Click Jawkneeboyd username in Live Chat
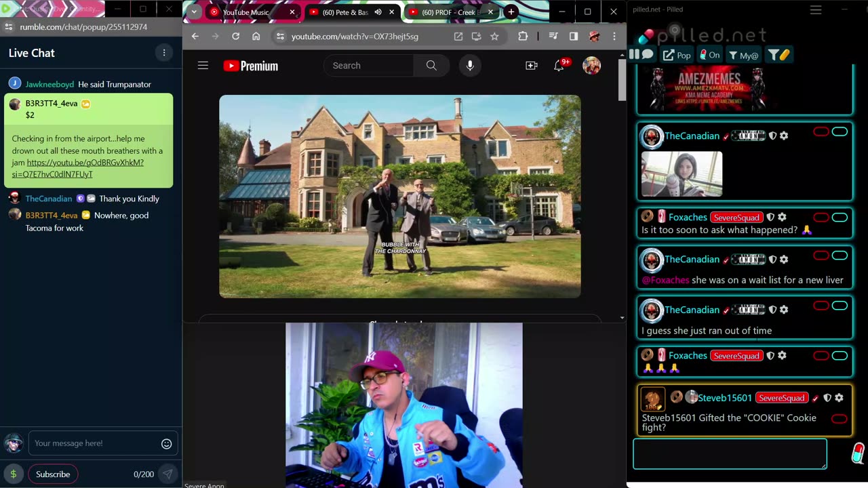This screenshot has width=868, height=488. tap(50, 84)
